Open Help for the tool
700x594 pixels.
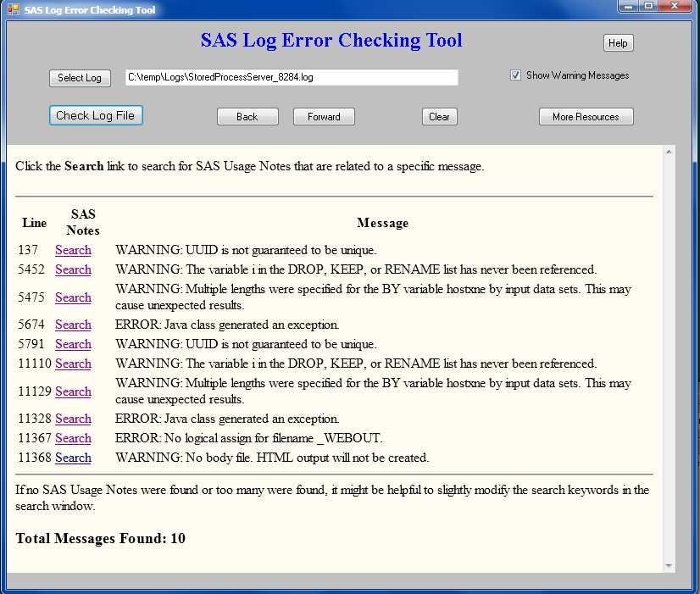(x=618, y=43)
